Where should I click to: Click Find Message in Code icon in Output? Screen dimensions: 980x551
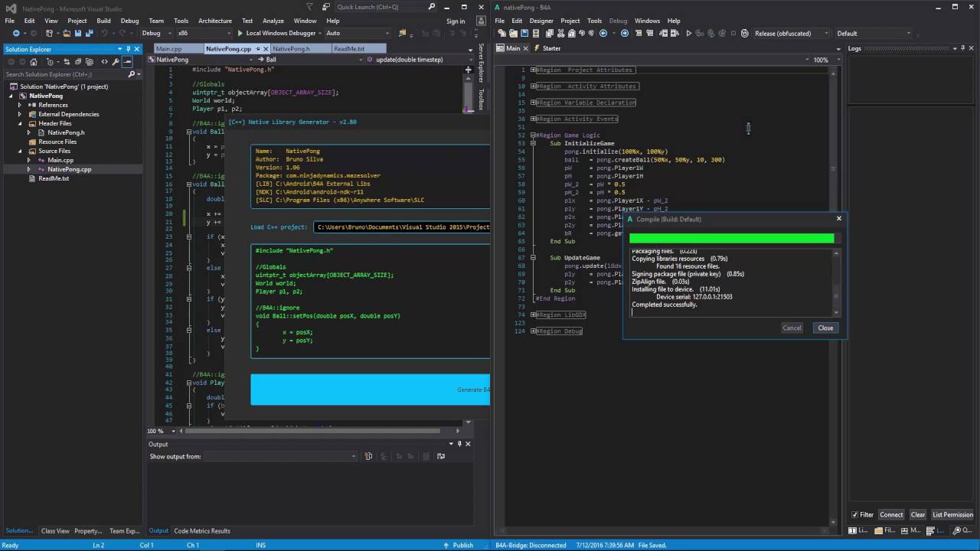[368, 456]
